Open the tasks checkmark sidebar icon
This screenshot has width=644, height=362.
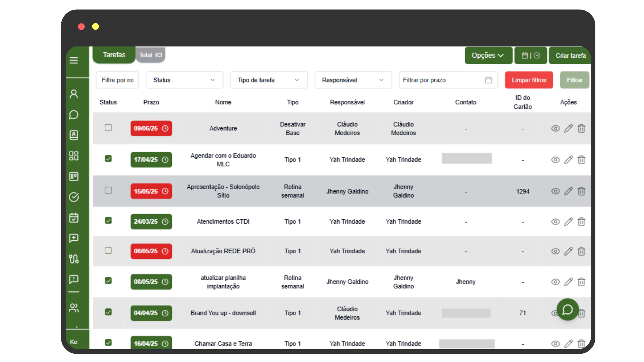click(74, 197)
